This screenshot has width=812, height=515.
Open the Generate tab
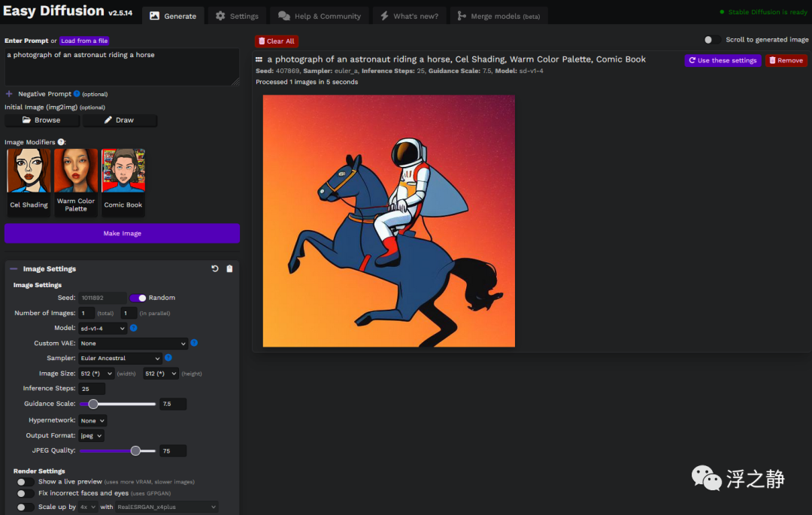pos(173,16)
